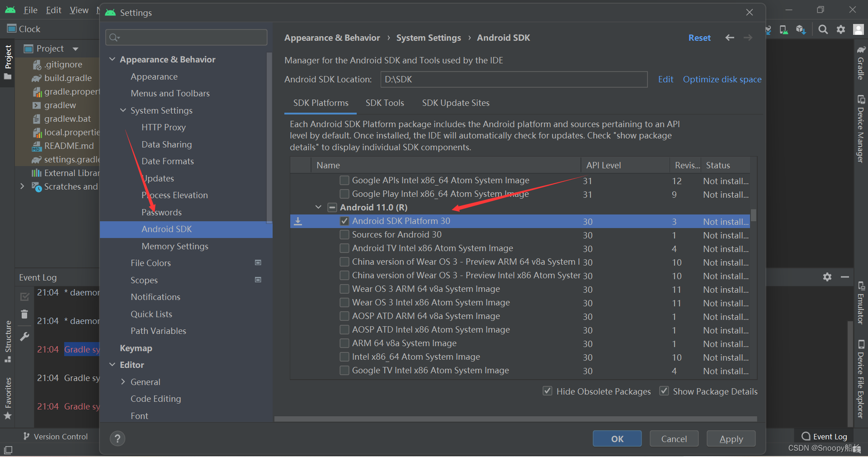Click the Event Log gear settings icon
The image size is (868, 457).
827,277
